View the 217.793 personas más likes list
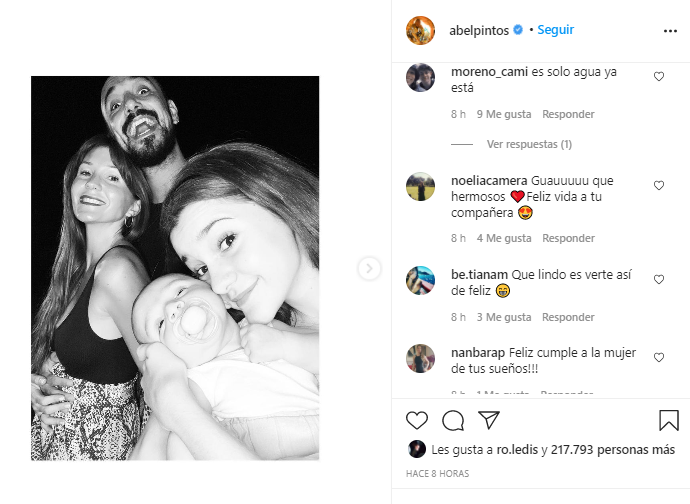The height and width of the screenshot is (504, 690). click(x=613, y=449)
